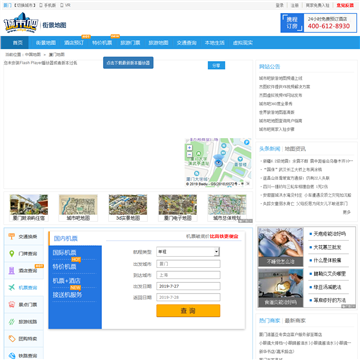Select the 国内机票 tab in the flight panel
Viewport: 360px width, 360px height.
coord(66,238)
